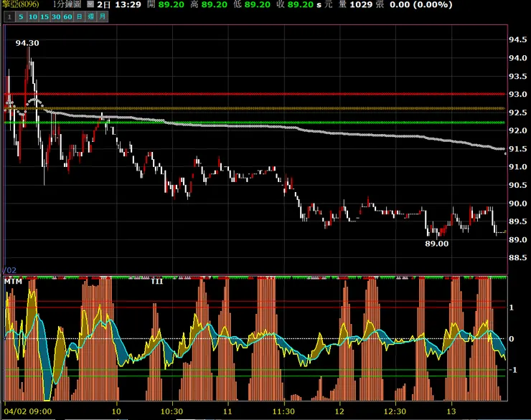Viewport: 531px width, 420px height.
Task: Switch to the monthly (月) chart
Action: pyautogui.click(x=103, y=16)
